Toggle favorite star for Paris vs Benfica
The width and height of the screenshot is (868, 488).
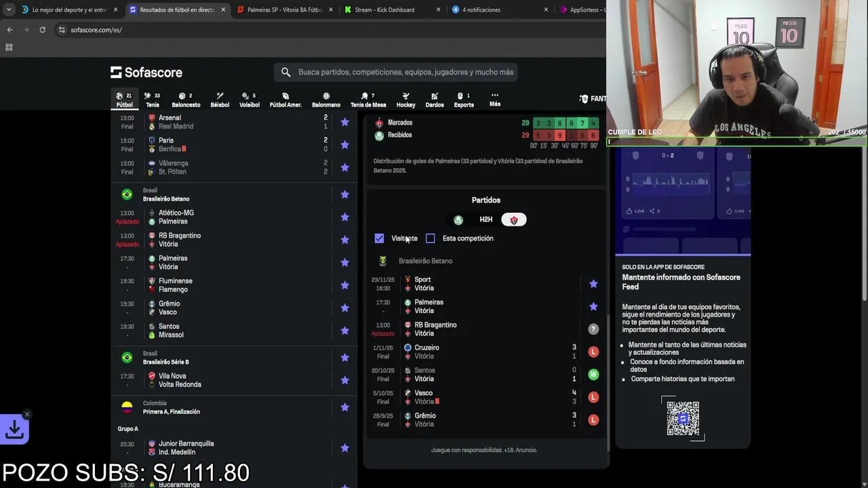coord(344,144)
